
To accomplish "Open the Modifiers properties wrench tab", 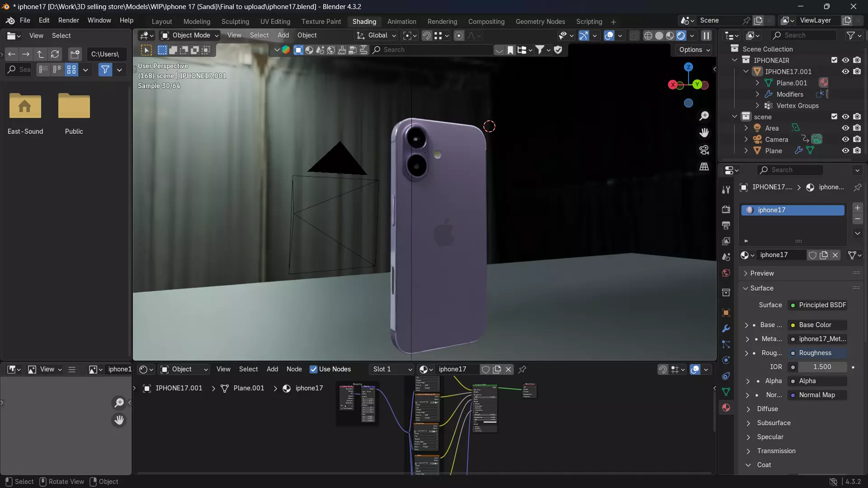I will tap(726, 328).
